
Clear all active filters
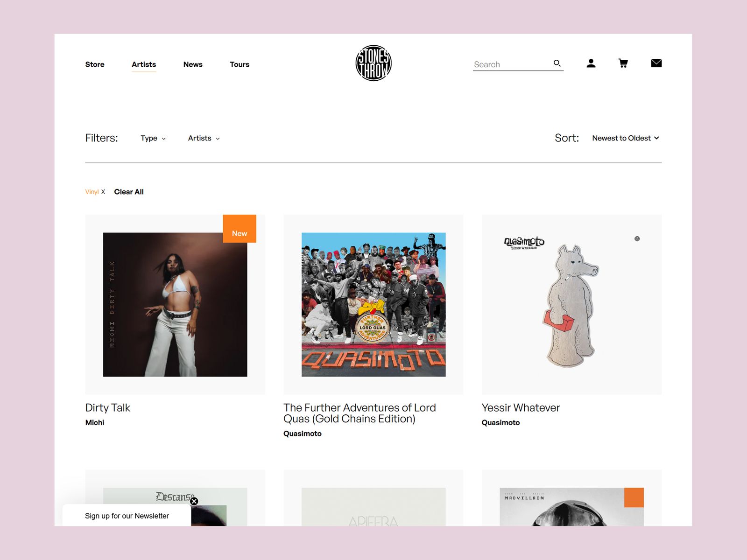pyautogui.click(x=129, y=191)
